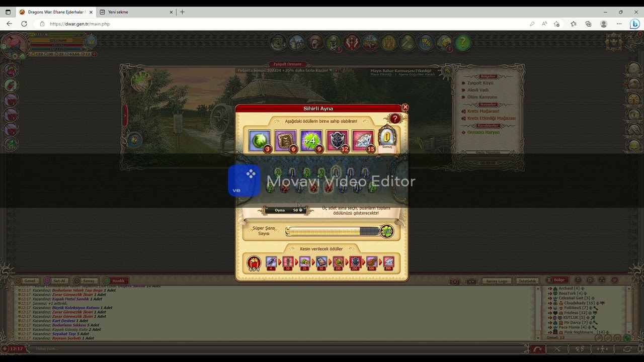Switch to the Hankk chat tab

point(115,281)
